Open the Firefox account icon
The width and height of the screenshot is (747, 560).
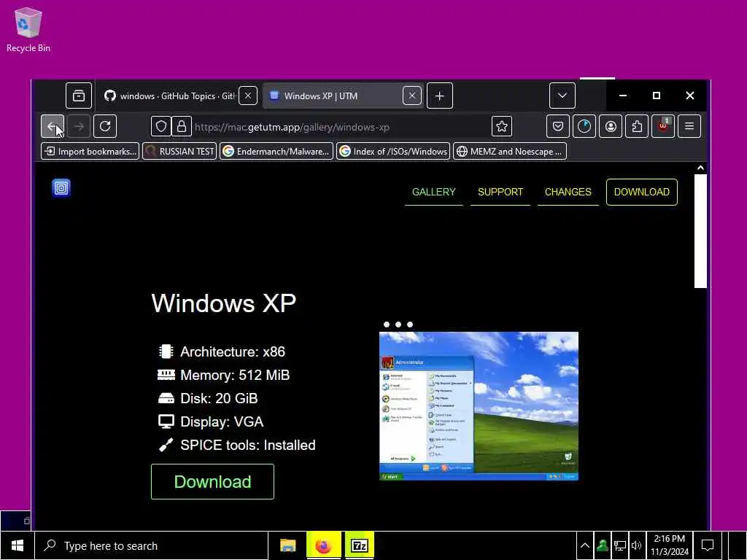tap(611, 126)
